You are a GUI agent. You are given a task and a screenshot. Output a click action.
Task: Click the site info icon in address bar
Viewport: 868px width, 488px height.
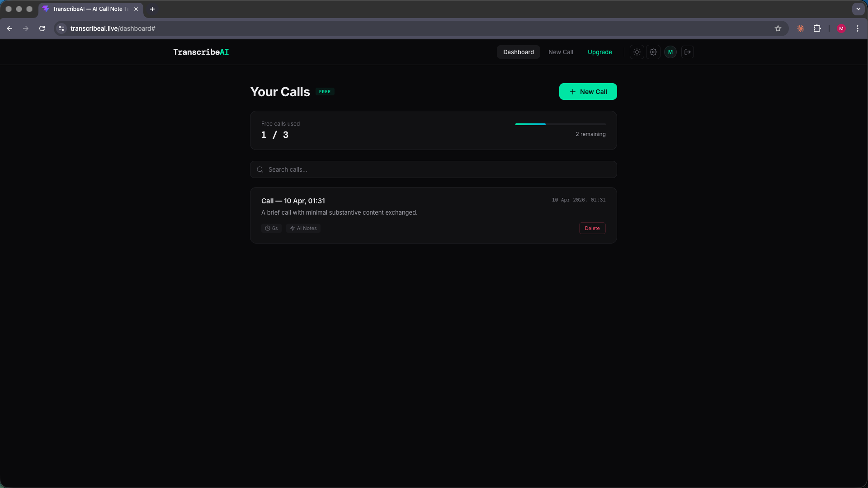click(61, 28)
